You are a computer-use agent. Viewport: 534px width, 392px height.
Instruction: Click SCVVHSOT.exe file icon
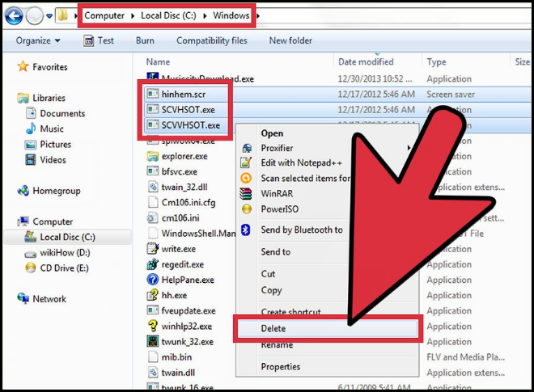point(152,125)
